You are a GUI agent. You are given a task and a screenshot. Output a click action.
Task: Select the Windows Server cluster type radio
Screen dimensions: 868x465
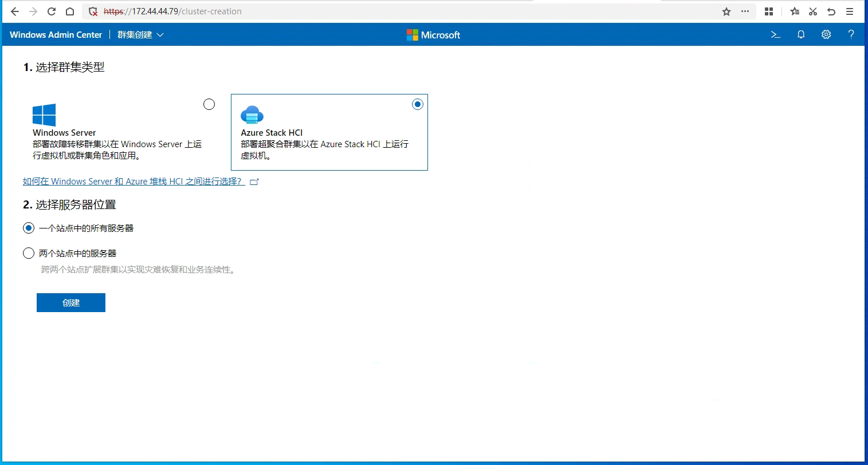pyautogui.click(x=209, y=104)
